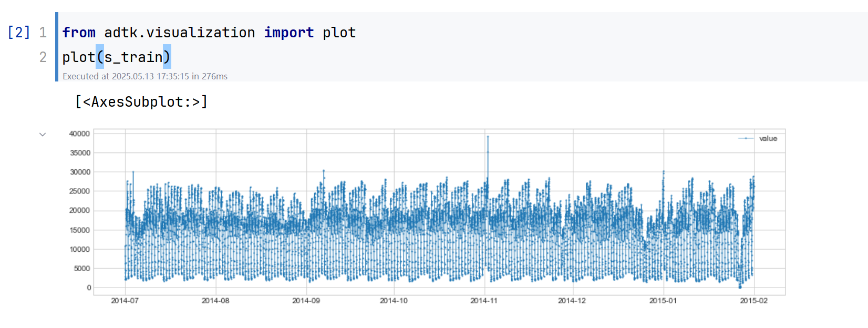The image size is (868, 328).
Task: Click the 10000 y-axis label
Action: point(80,249)
